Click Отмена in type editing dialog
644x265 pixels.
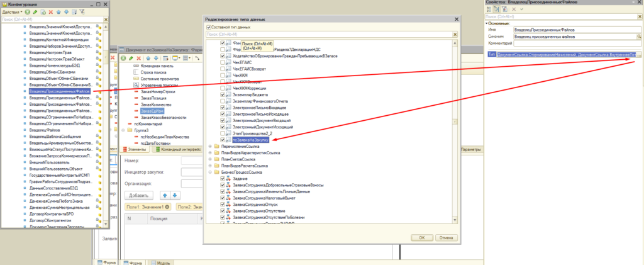point(446,237)
